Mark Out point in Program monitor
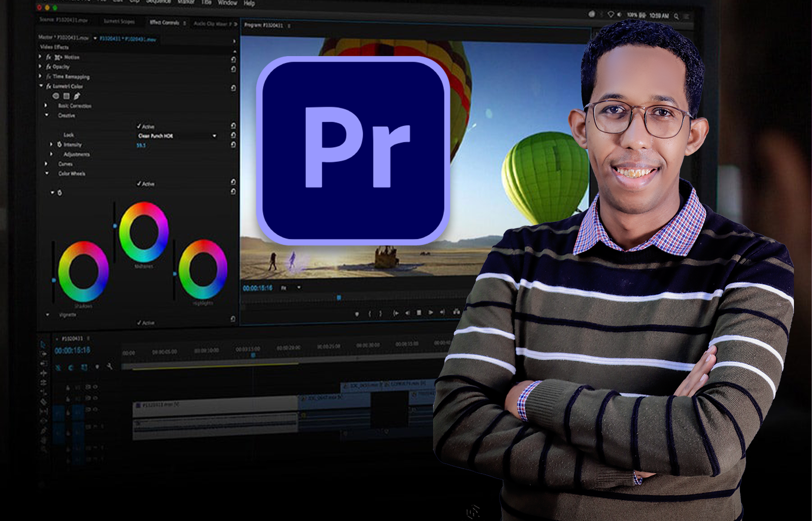Screen dimensions: 812x521 (381, 314)
